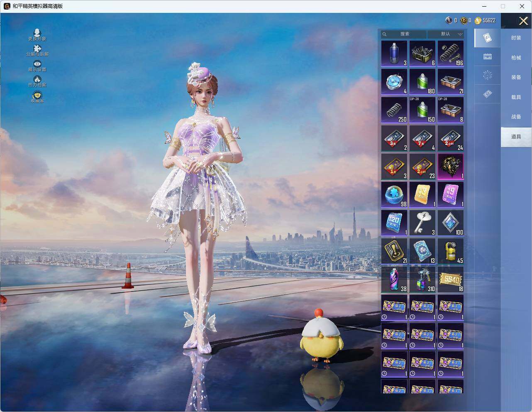
Task: Select the purple 9 coupon card
Action: click(451, 195)
